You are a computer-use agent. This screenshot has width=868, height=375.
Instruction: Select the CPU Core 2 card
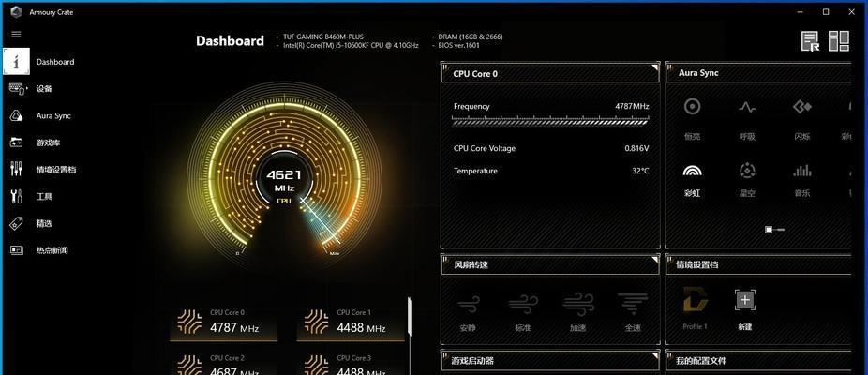point(224,363)
